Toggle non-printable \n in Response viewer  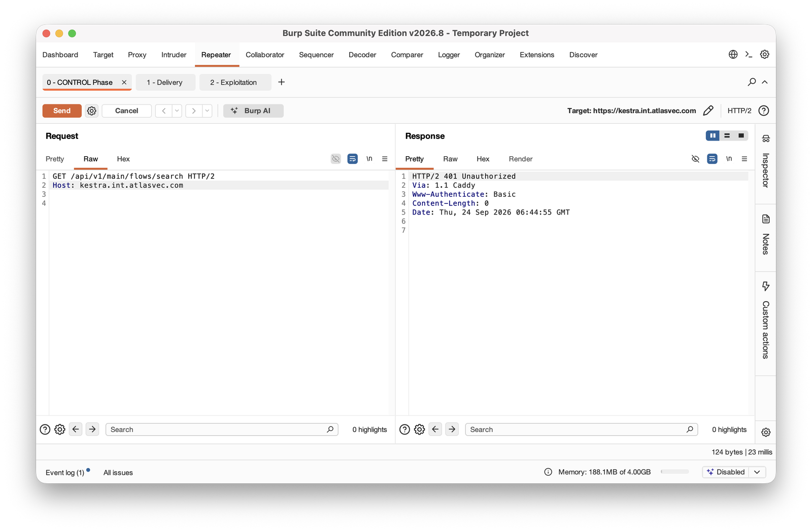729,159
